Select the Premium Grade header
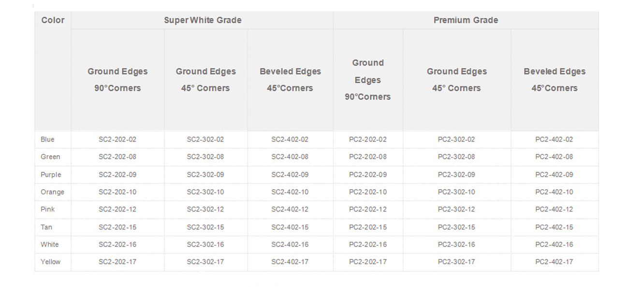This screenshot has height=287, width=644. [466, 20]
